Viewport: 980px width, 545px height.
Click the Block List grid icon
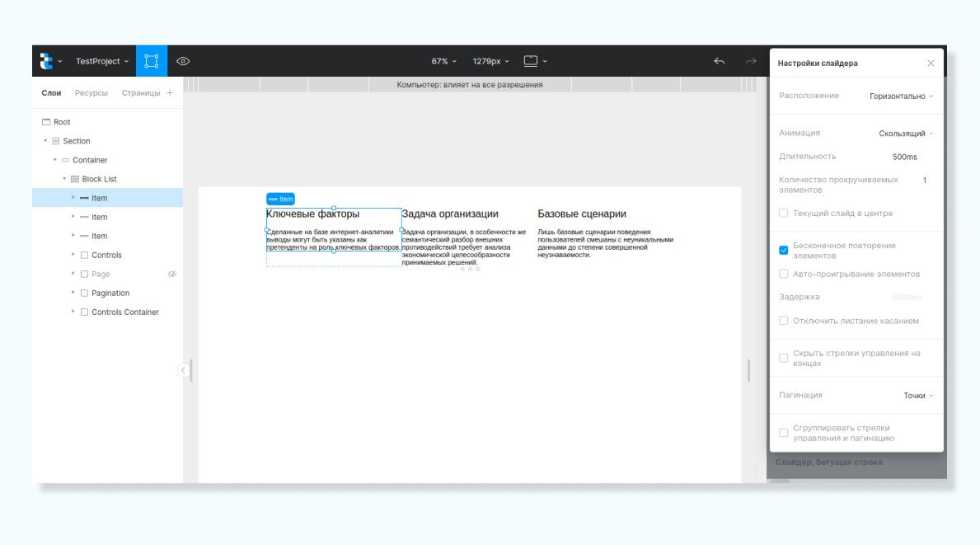[75, 180]
